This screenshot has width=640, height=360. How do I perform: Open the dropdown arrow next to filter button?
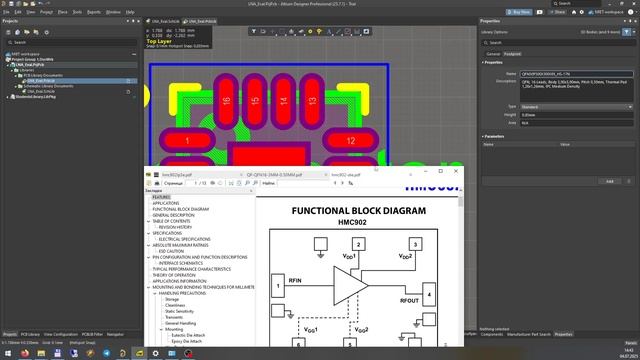634,32
